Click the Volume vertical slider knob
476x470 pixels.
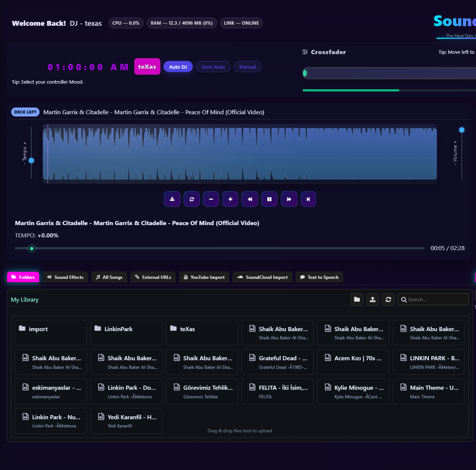[x=462, y=130]
